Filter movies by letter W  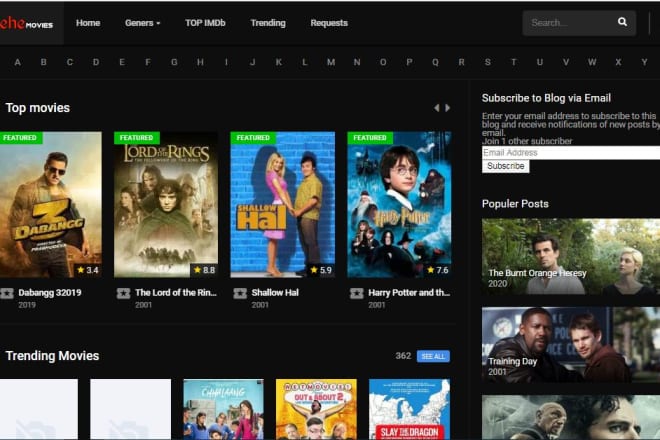592,62
